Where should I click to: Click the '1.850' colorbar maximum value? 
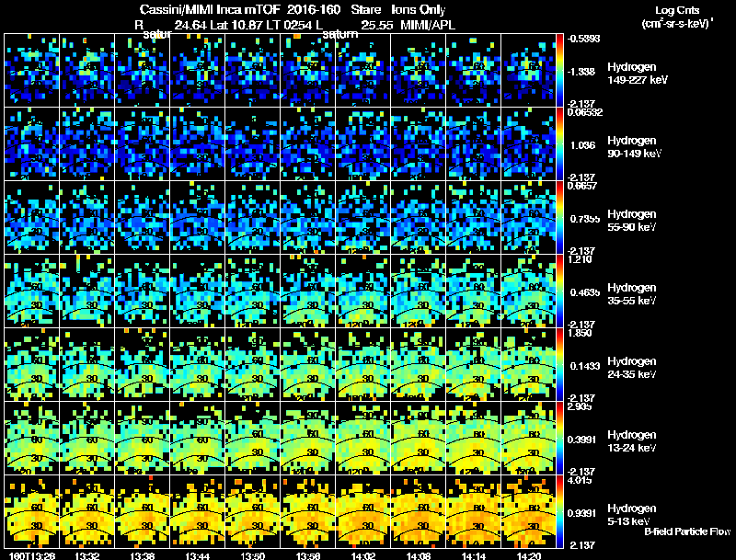(x=580, y=333)
